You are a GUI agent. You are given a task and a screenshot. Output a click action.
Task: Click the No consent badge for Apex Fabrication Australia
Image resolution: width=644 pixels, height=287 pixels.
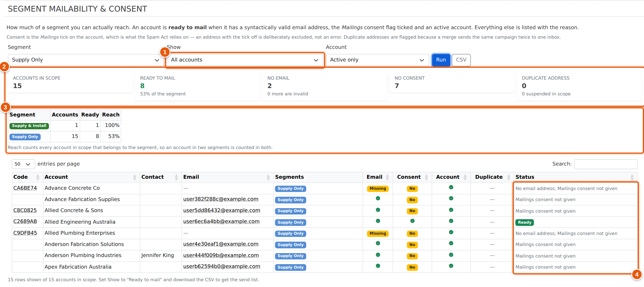pyautogui.click(x=412, y=268)
